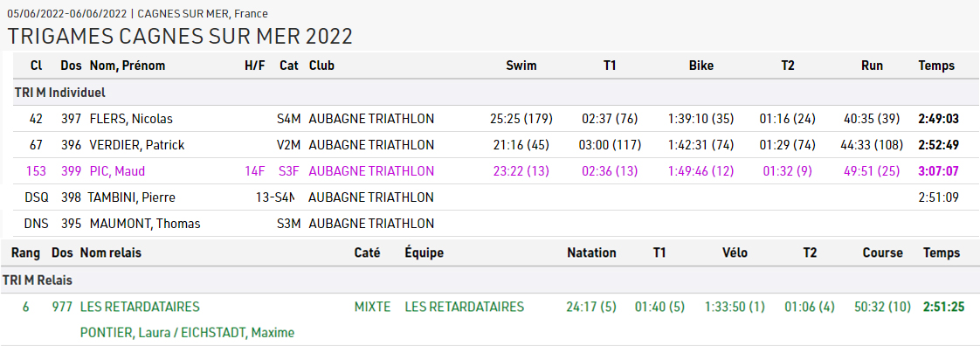This screenshot has width=980, height=346.
Task: Select the 2:49:03 finish time
Action: click(x=939, y=119)
